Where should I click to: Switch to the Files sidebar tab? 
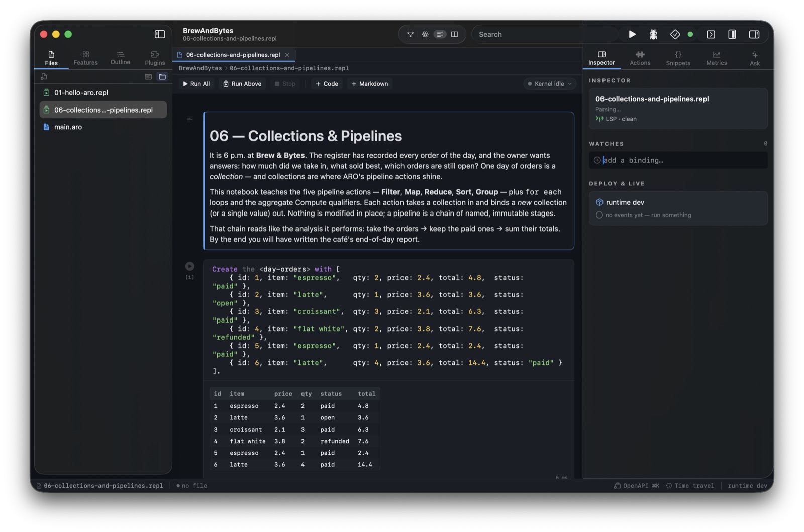(x=51, y=58)
